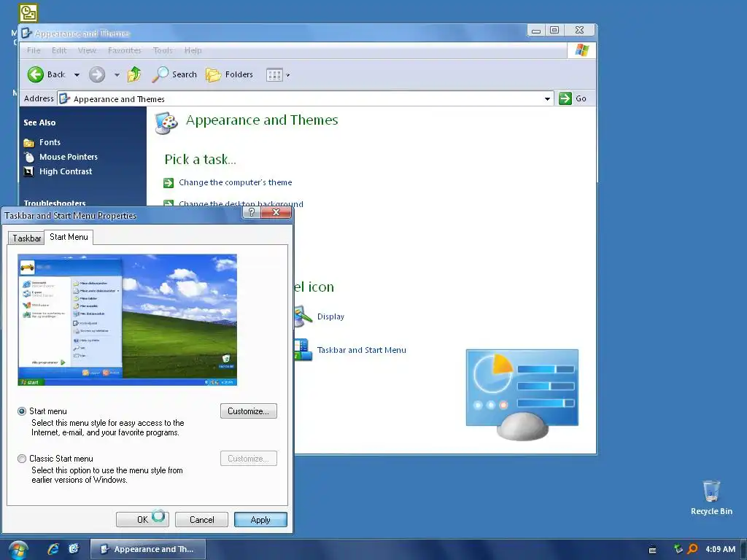Click the desktop icon above the window
Image resolution: width=747 pixels, height=560 pixels.
click(28, 13)
